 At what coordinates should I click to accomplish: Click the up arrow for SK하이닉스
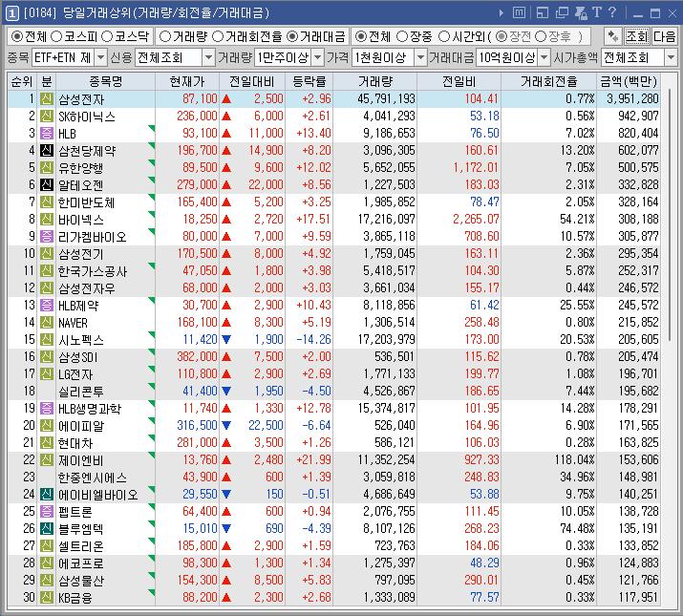coord(226,117)
